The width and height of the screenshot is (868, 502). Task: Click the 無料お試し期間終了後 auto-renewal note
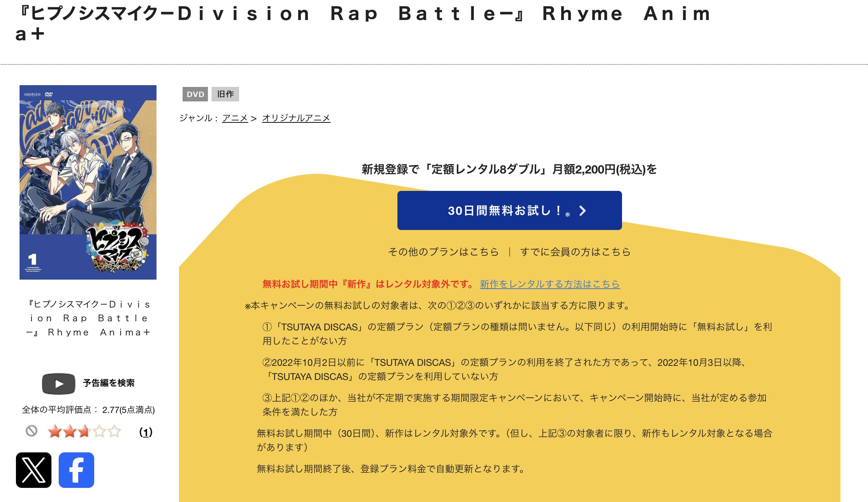click(391, 469)
